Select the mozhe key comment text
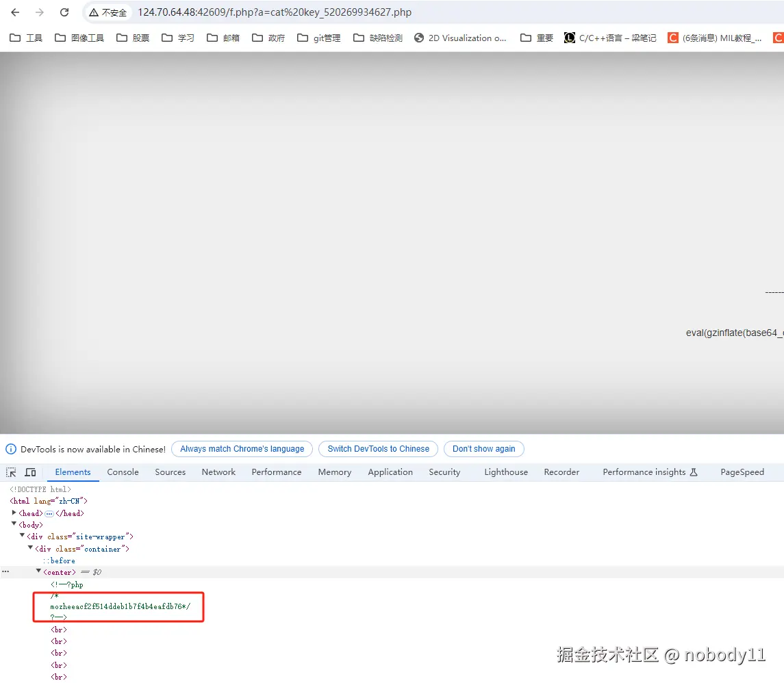This screenshot has height=683, width=784. (120, 606)
